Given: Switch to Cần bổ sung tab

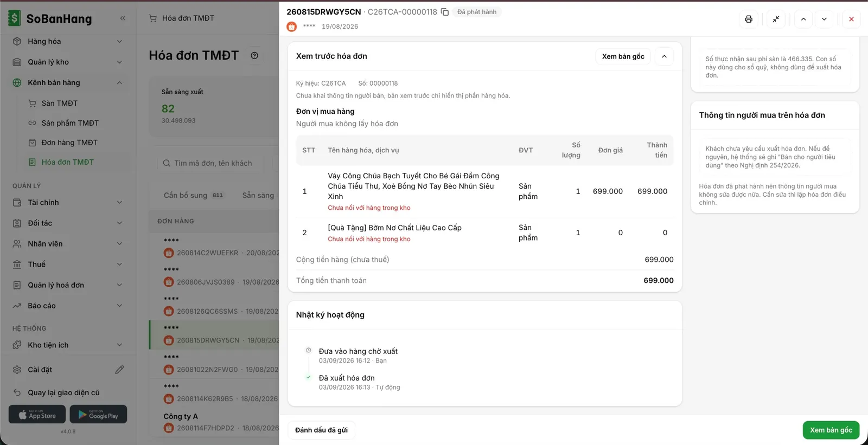Looking at the screenshot, I should 193,195.
